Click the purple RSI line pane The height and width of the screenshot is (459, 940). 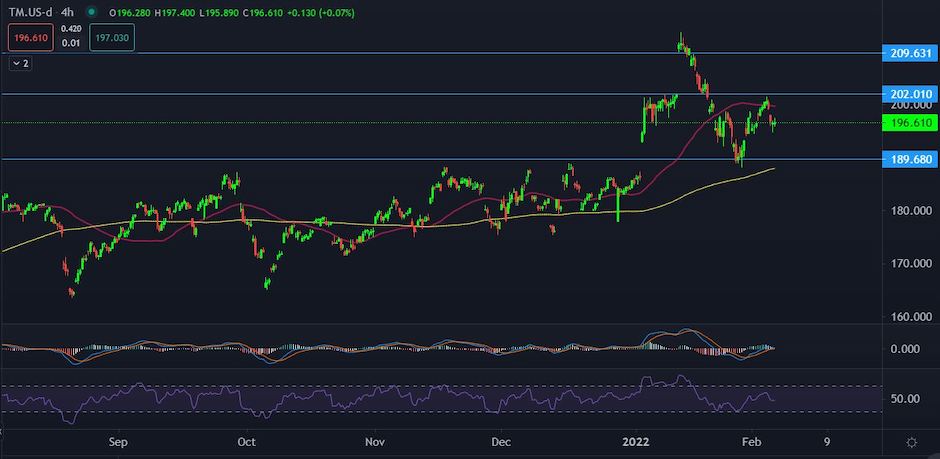tap(400, 398)
